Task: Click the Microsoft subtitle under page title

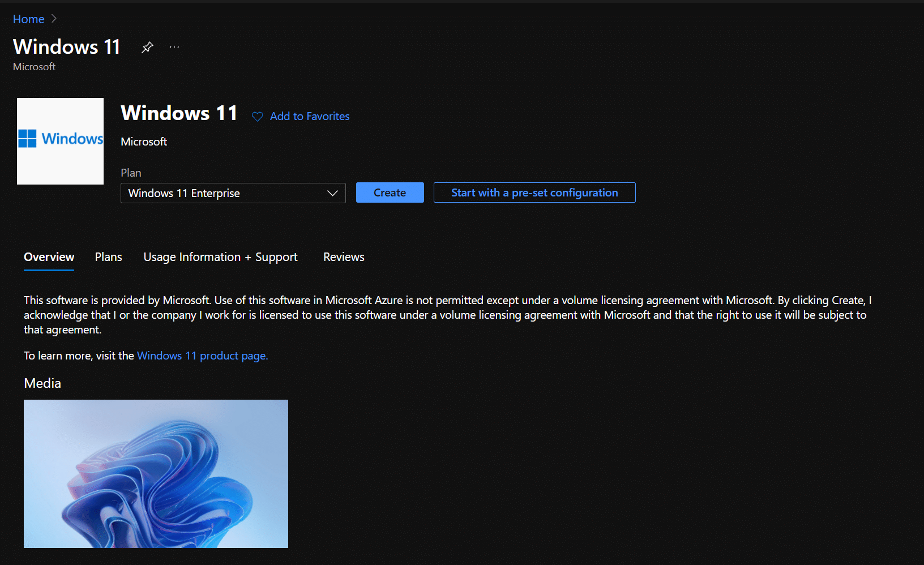Action: [34, 67]
